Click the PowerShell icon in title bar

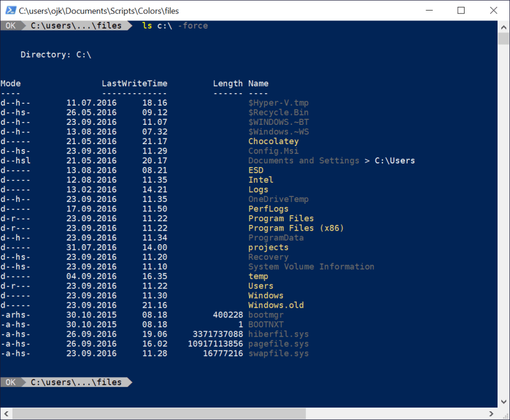pyautogui.click(x=10, y=11)
